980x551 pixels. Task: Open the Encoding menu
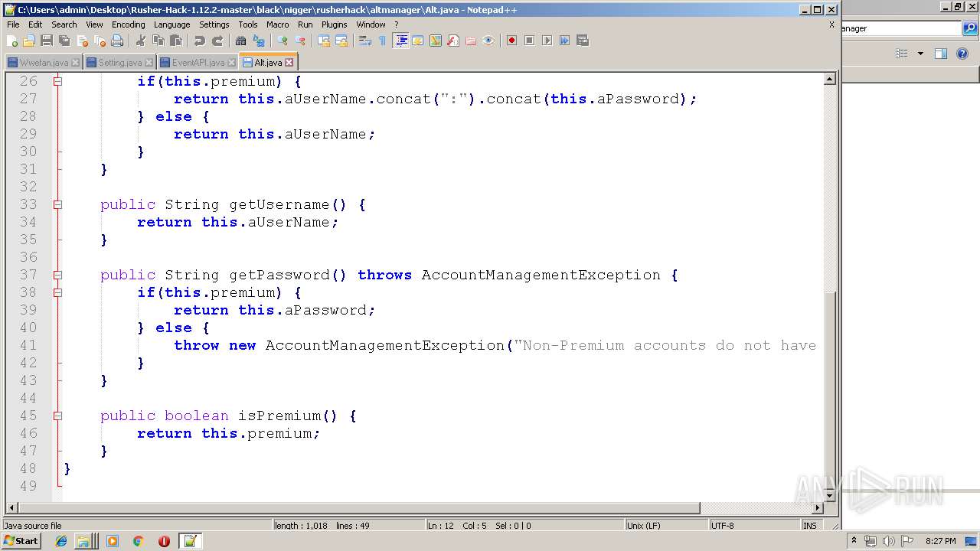[x=128, y=24]
